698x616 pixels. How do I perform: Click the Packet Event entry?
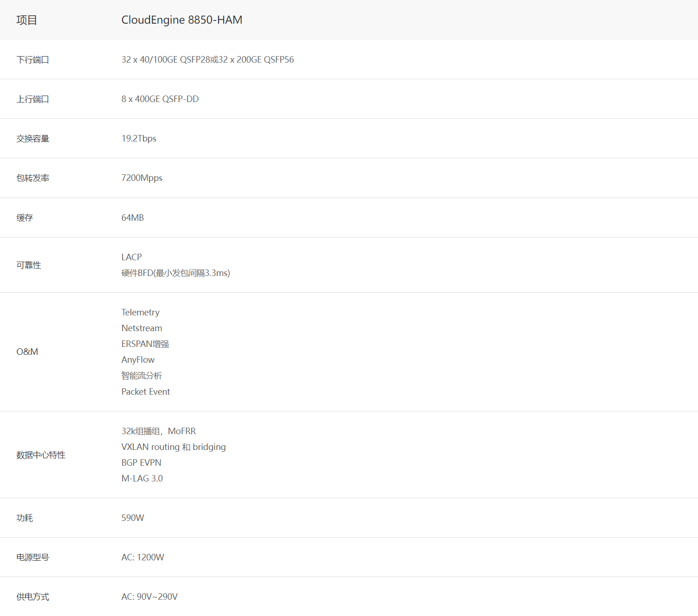(145, 392)
